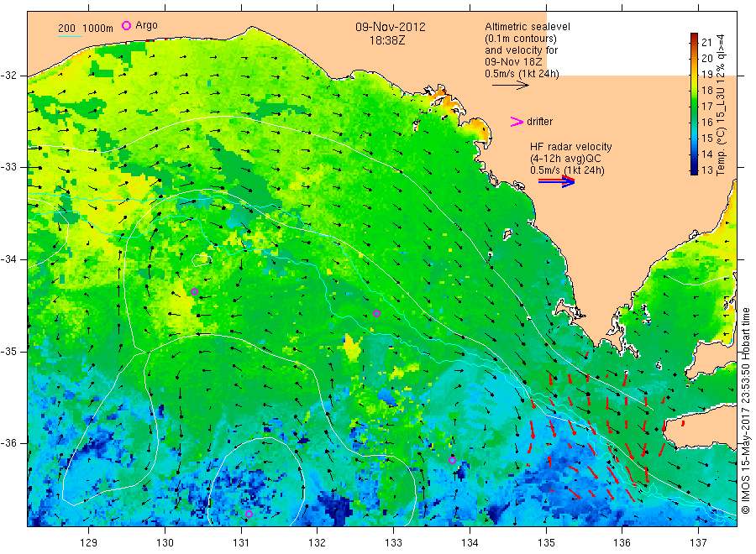This screenshot has width=756, height=554.
Task: Click longitude axis label 133
Action: click(x=393, y=543)
